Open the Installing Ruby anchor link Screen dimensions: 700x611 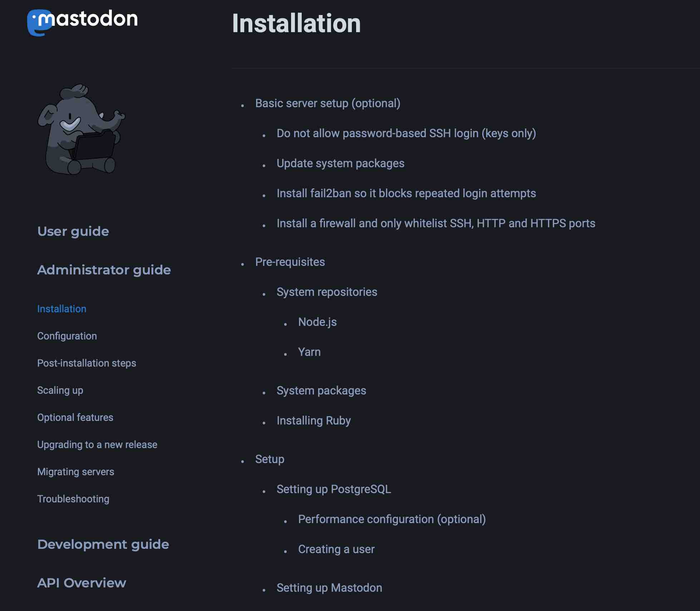(x=314, y=421)
